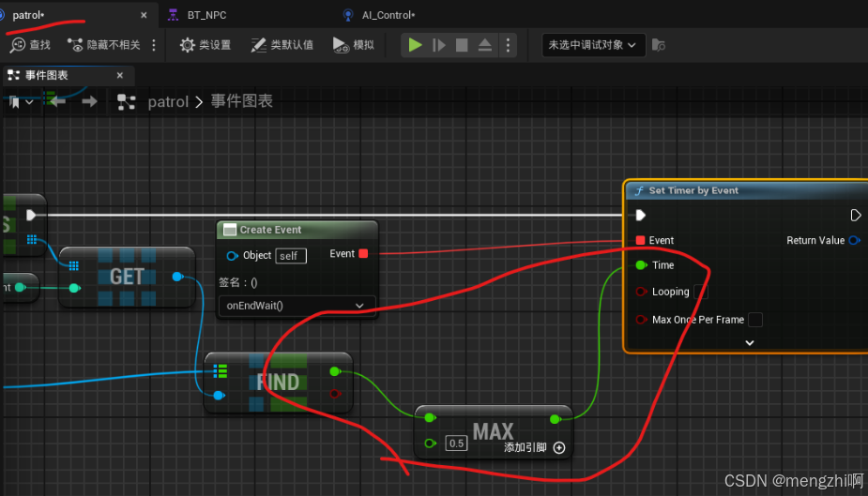Click the FIND node blue key input pin
This screenshot has height=496, width=868.
point(219,395)
